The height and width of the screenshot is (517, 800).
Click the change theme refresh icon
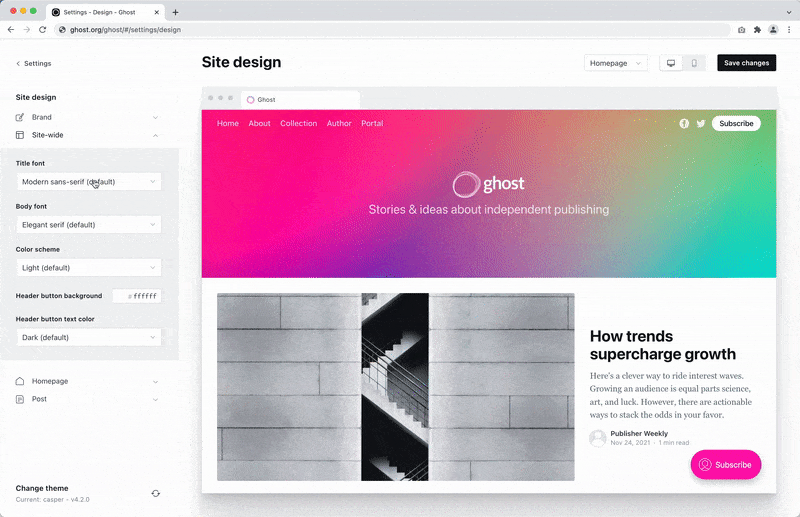(156, 494)
